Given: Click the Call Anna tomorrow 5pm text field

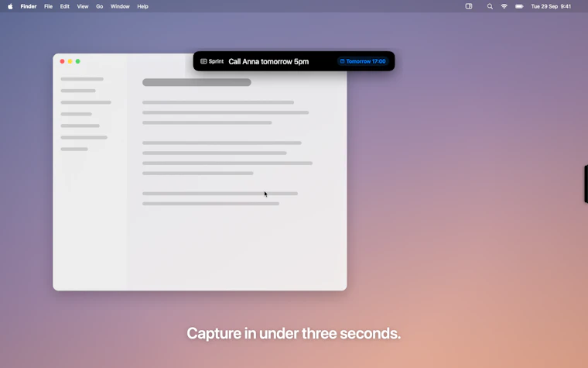Looking at the screenshot, I should pyautogui.click(x=268, y=61).
